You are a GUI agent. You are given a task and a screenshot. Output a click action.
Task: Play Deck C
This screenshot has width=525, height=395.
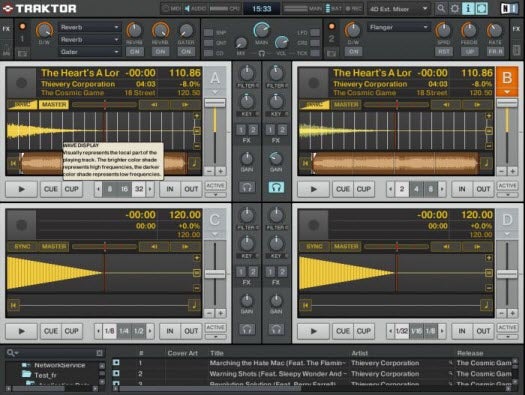pos(21,331)
